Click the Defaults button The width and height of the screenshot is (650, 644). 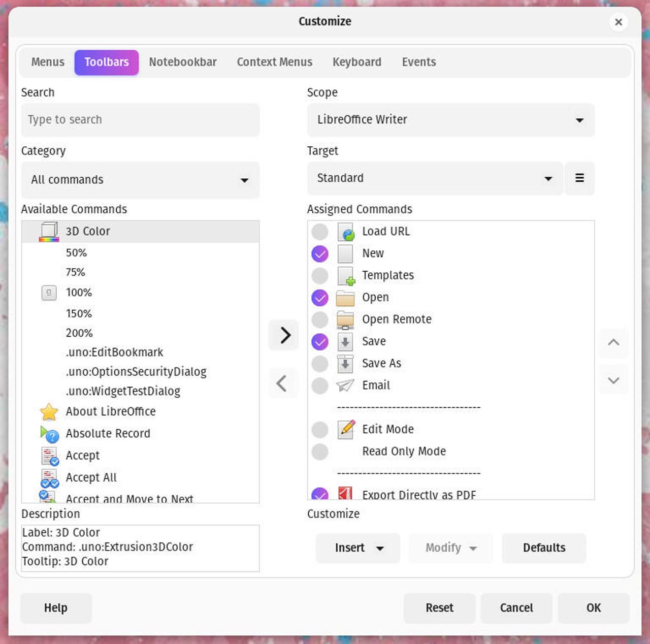(x=544, y=548)
